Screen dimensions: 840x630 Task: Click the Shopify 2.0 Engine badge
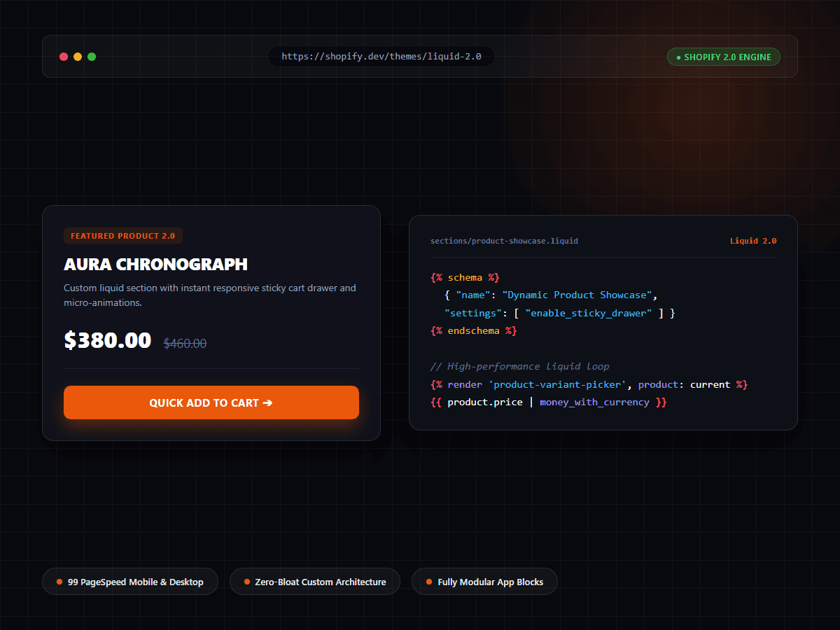click(x=724, y=57)
